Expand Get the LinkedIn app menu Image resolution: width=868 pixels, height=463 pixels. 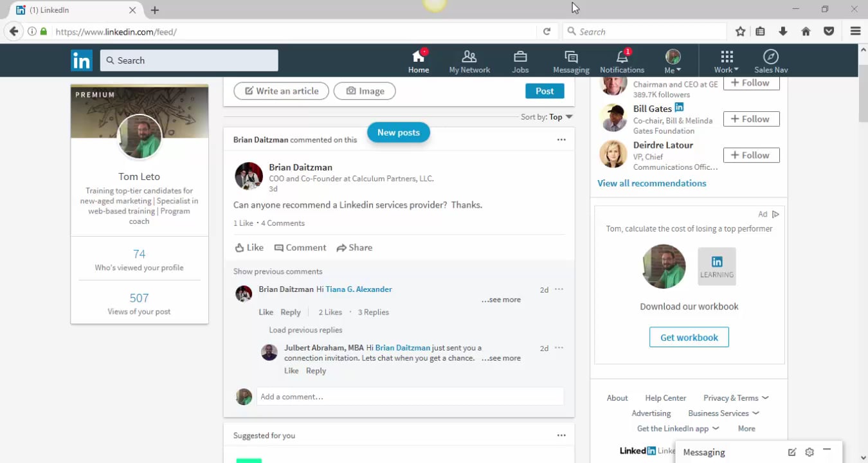(678, 429)
